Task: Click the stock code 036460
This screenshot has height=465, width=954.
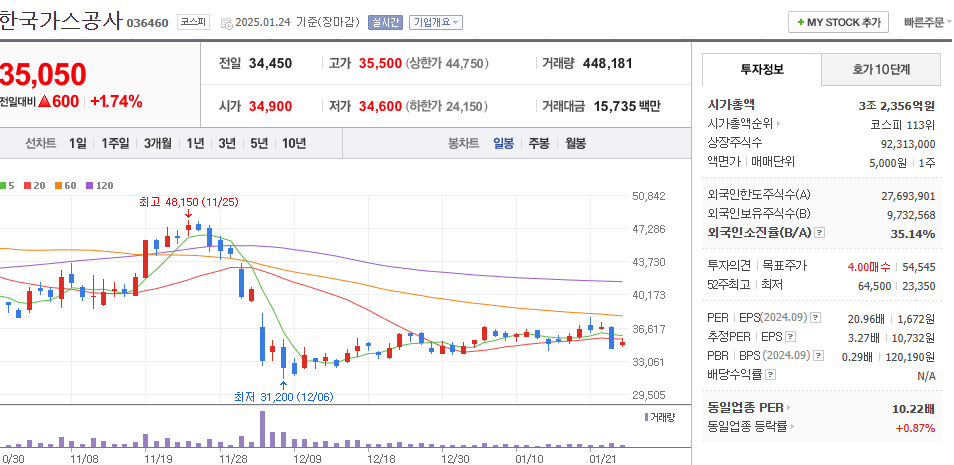Action: [147, 23]
